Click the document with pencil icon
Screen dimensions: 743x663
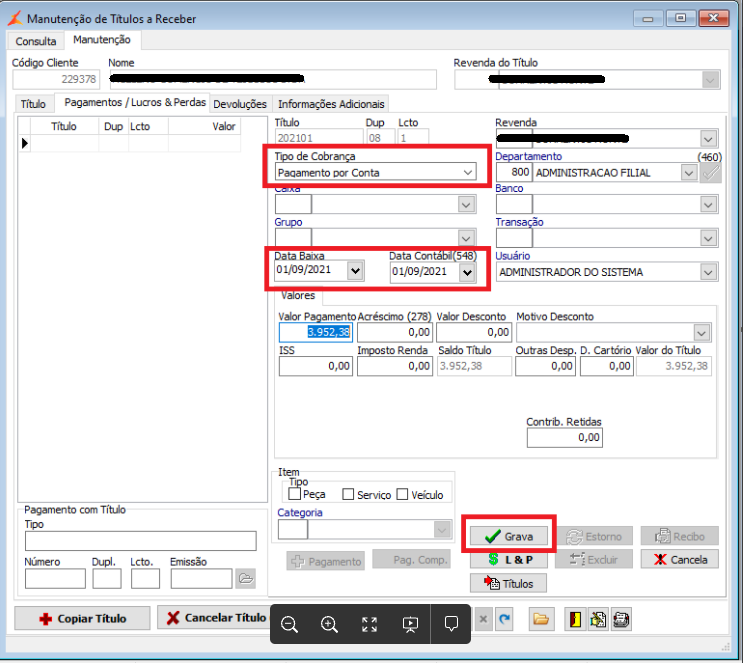point(598,619)
